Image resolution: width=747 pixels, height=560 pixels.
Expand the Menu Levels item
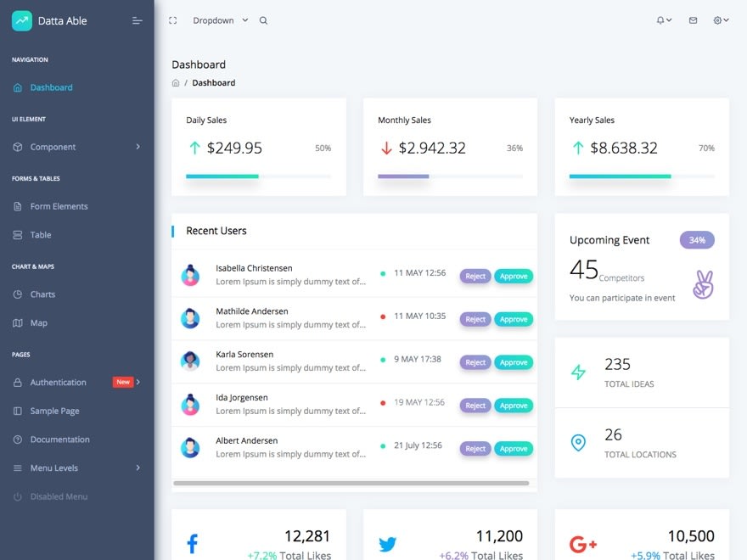pos(76,468)
